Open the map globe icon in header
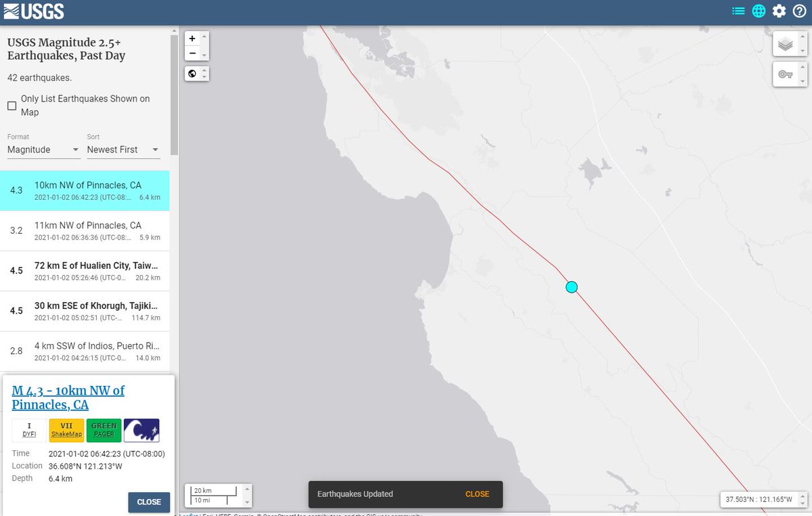This screenshot has width=812, height=516. (759, 11)
